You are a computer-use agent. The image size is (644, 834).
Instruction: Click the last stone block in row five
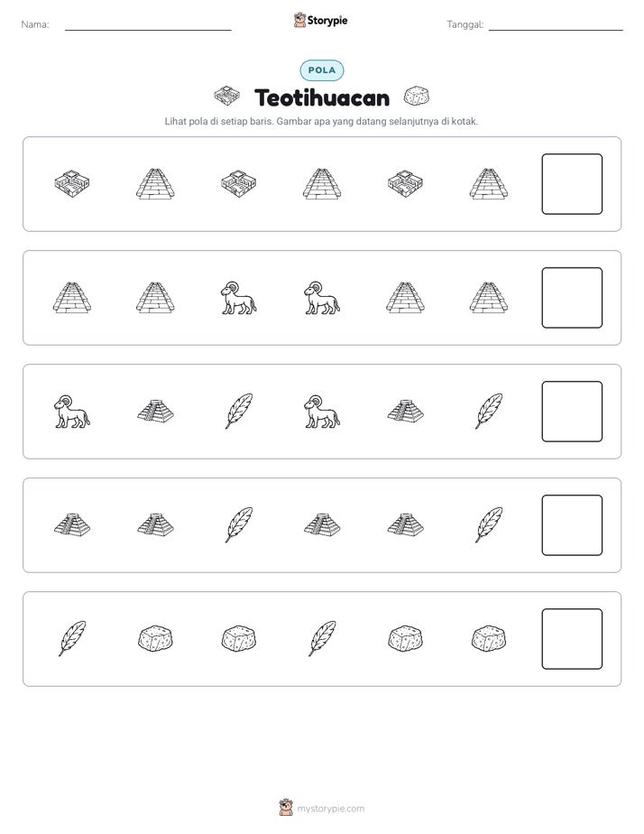click(488, 638)
